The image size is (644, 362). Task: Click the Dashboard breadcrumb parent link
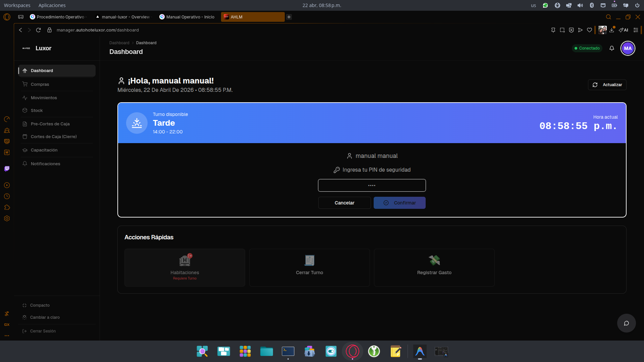tap(119, 43)
